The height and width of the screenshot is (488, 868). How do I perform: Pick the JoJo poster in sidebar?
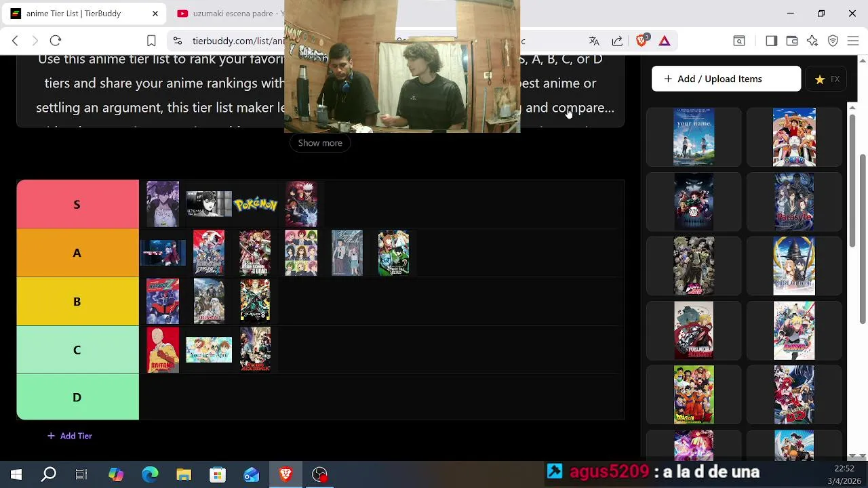coord(694,266)
